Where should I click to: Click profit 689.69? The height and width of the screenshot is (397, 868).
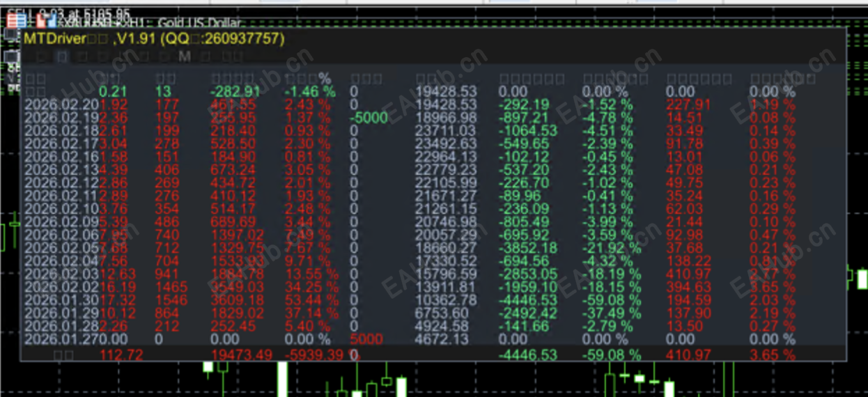pos(233,224)
